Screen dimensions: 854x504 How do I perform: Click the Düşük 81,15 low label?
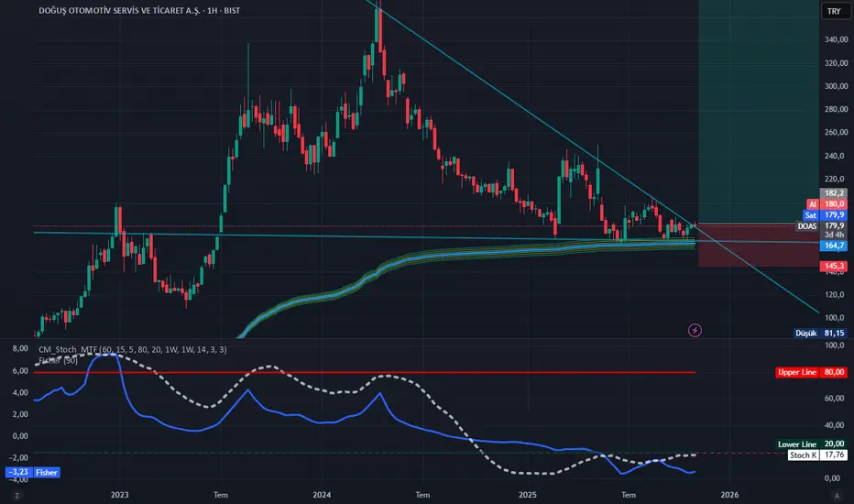pos(820,333)
